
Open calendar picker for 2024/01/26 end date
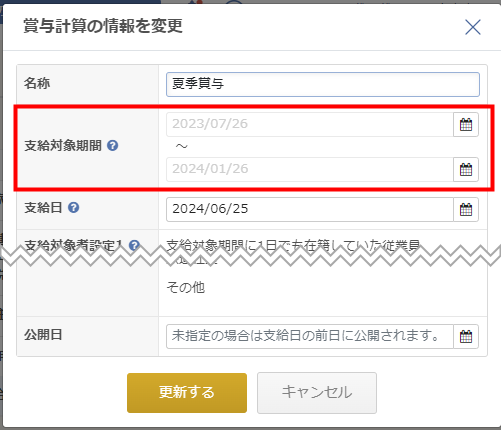click(466, 170)
